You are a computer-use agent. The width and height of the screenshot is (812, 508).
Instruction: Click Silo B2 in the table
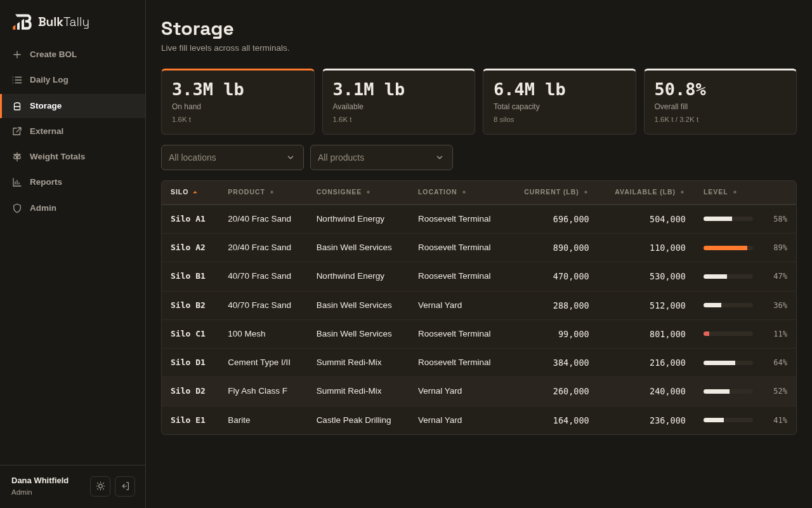pyautogui.click(x=188, y=305)
